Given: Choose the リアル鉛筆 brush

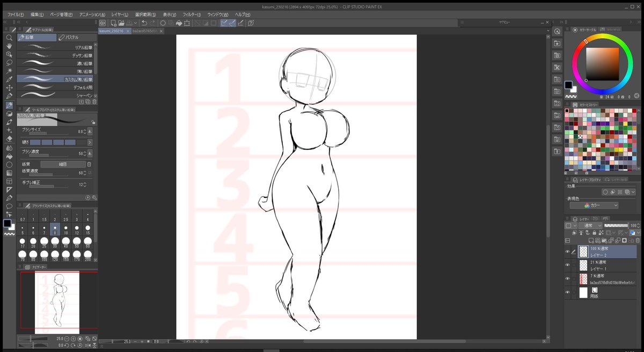Looking at the screenshot, I should (x=55, y=47).
